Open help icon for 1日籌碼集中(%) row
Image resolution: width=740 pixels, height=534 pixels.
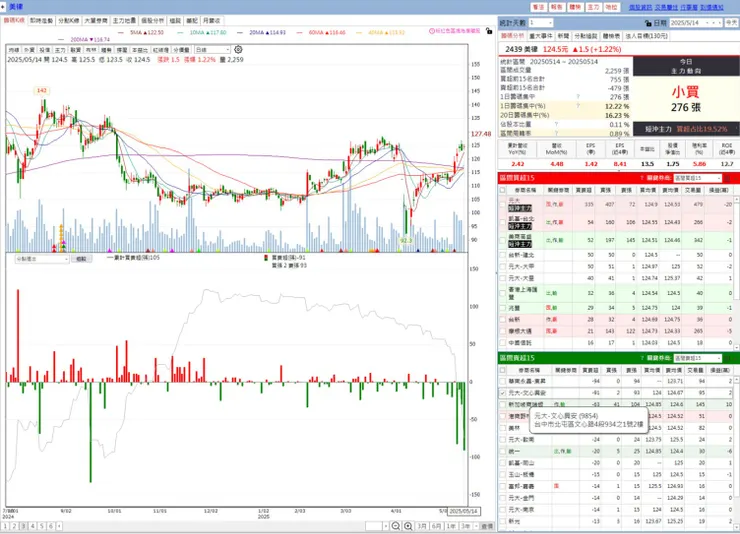[x=578, y=106]
